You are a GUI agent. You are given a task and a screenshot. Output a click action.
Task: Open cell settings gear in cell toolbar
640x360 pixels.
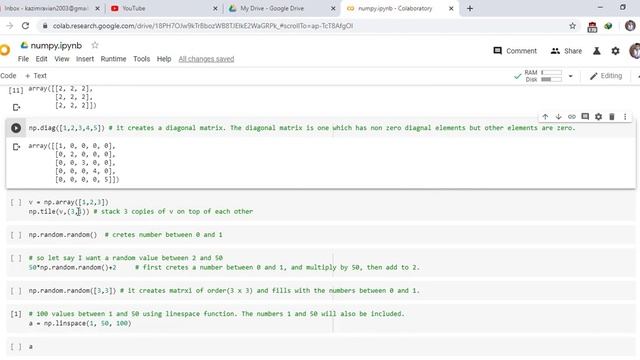pos(598,117)
